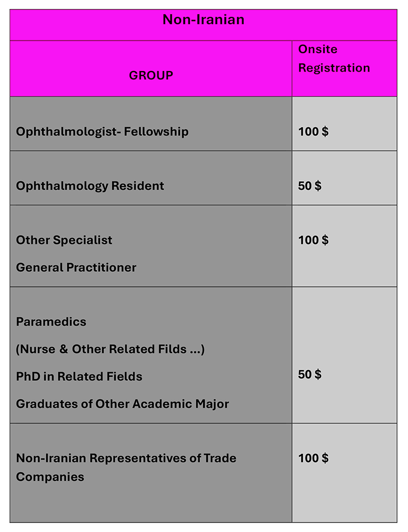Click the word Fellowship in first row
The image size is (408, 532).
[x=156, y=132]
